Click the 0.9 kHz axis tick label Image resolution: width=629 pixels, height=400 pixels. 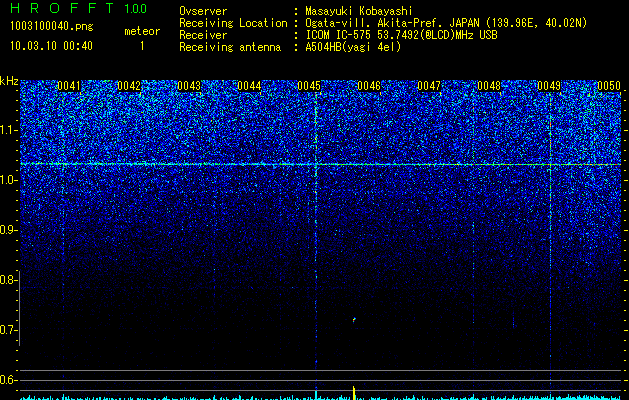point(7,230)
